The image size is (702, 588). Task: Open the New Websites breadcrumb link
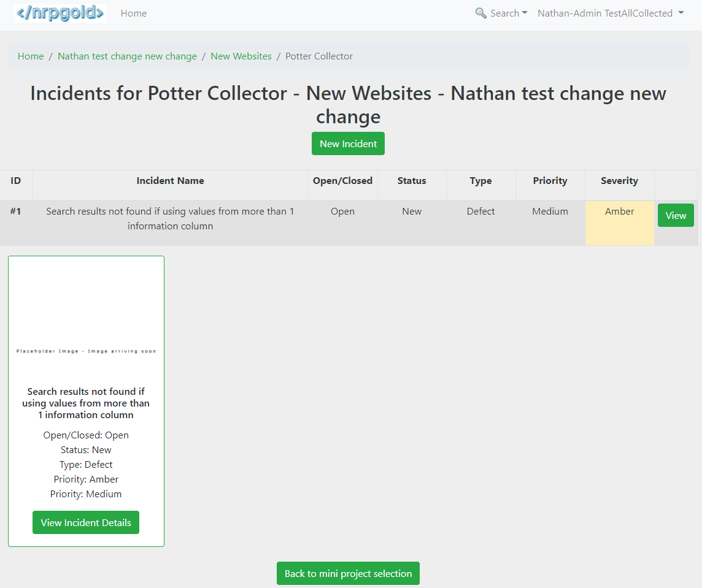tap(241, 56)
